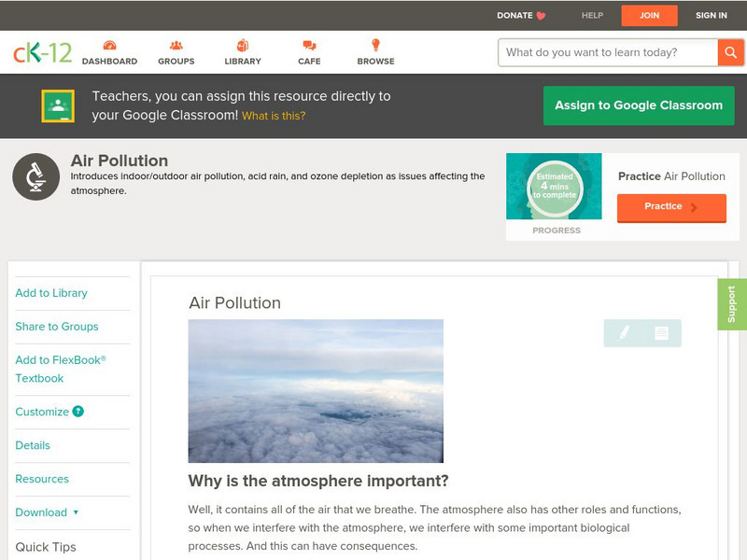Image resolution: width=747 pixels, height=560 pixels.
Task: Click Add to FlexBook Textbook link
Action: click(x=61, y=369)
